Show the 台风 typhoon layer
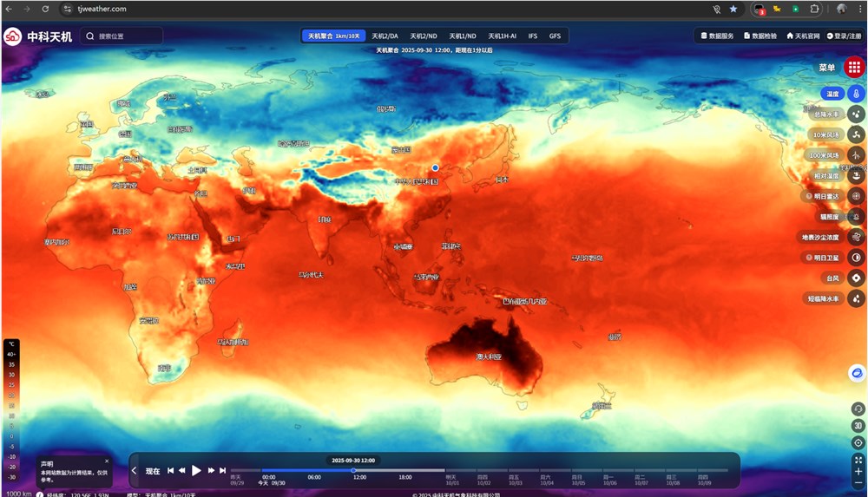This screenshot has width=868, height=497. pos(856,278)
